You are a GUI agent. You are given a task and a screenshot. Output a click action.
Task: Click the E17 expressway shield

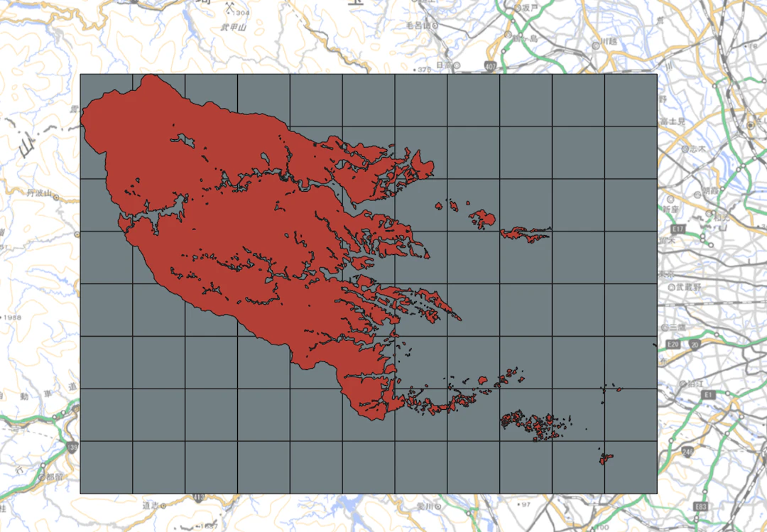point(678,229)
